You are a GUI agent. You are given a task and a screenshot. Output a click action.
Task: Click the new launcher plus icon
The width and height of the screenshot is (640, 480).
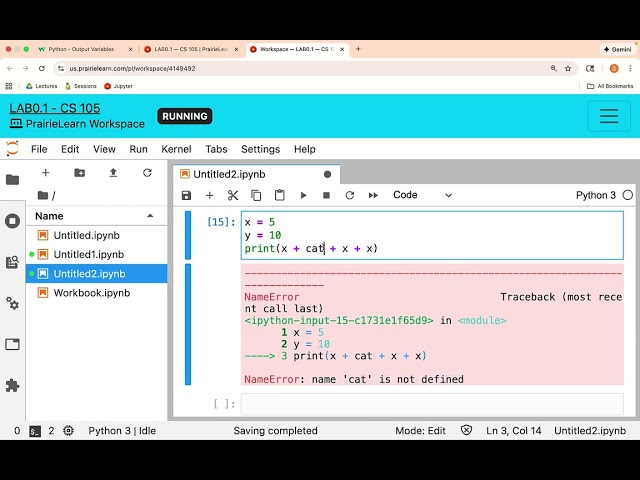coord(46,173)
